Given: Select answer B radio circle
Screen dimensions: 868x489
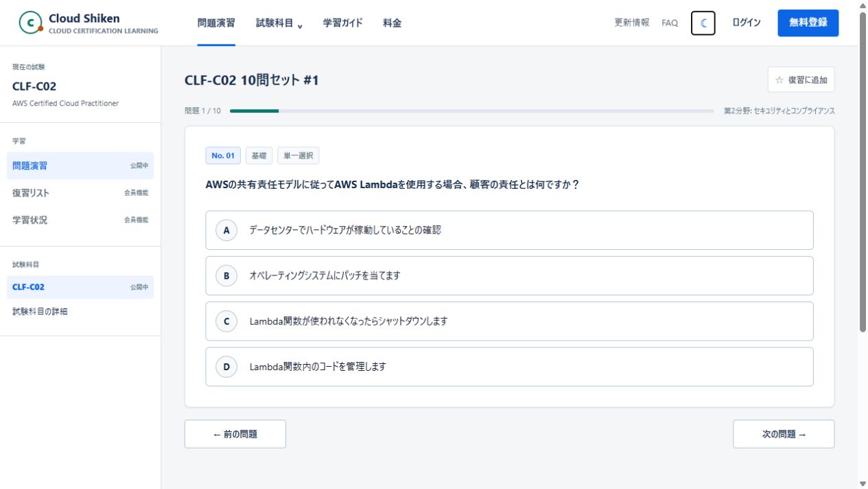Looking at the screenshot, I should [x=226, y=275].
